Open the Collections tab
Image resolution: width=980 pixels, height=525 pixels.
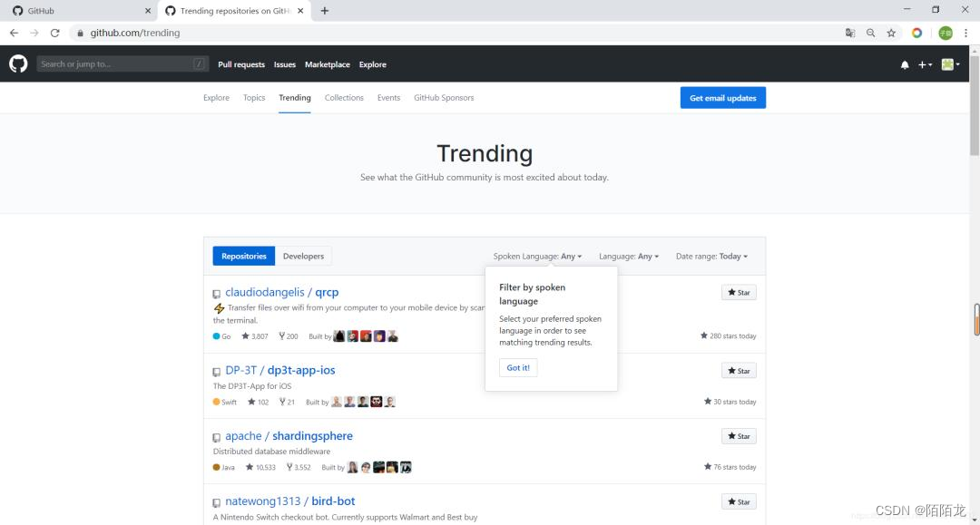344,97
